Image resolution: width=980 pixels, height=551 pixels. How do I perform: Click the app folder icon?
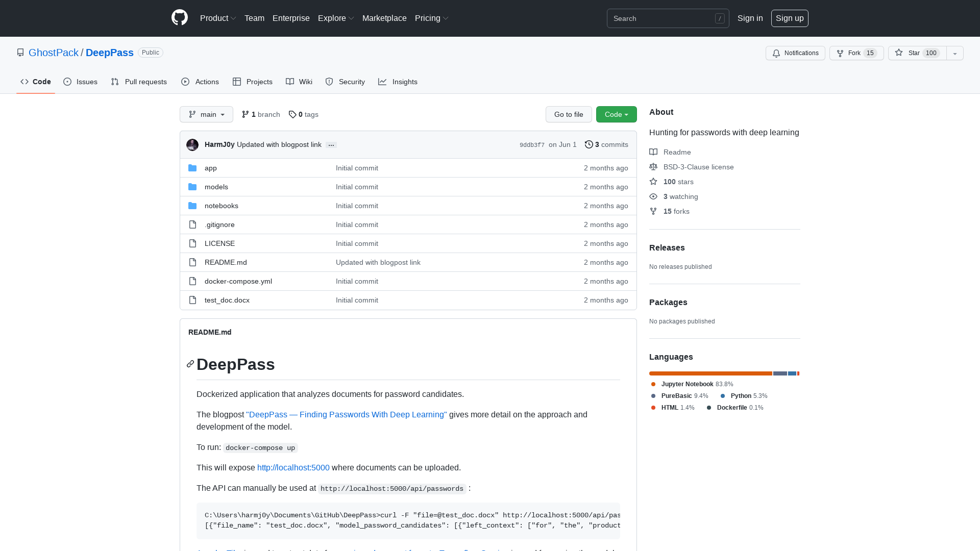[192, 168]
